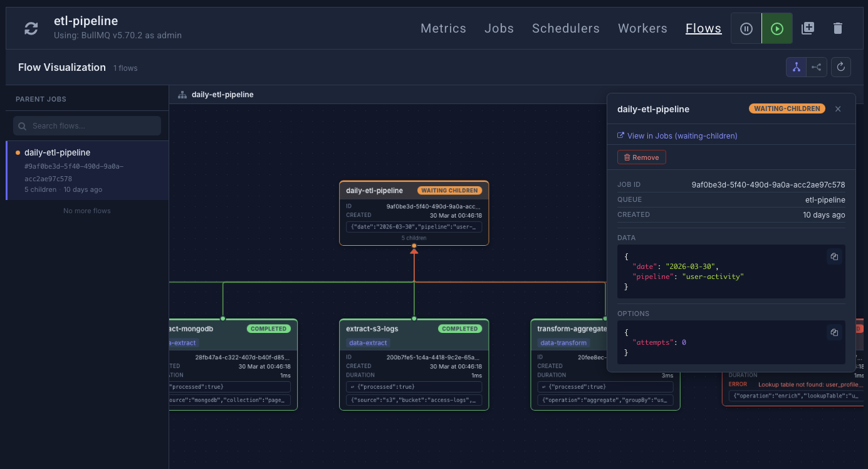Click extract-s3-logs data payload with the access-logs bucket
The image size is (868, 469).
tap(414, 400)
